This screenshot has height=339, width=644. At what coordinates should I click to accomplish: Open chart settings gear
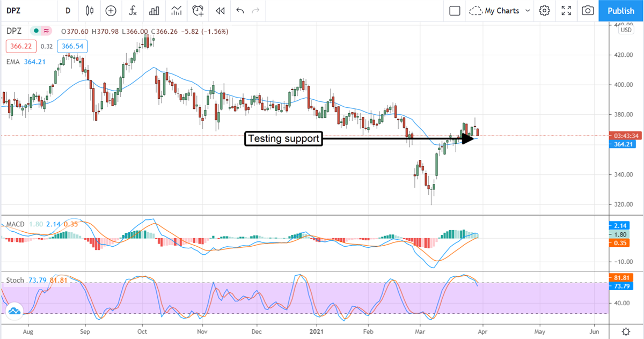tap(544, 11)
